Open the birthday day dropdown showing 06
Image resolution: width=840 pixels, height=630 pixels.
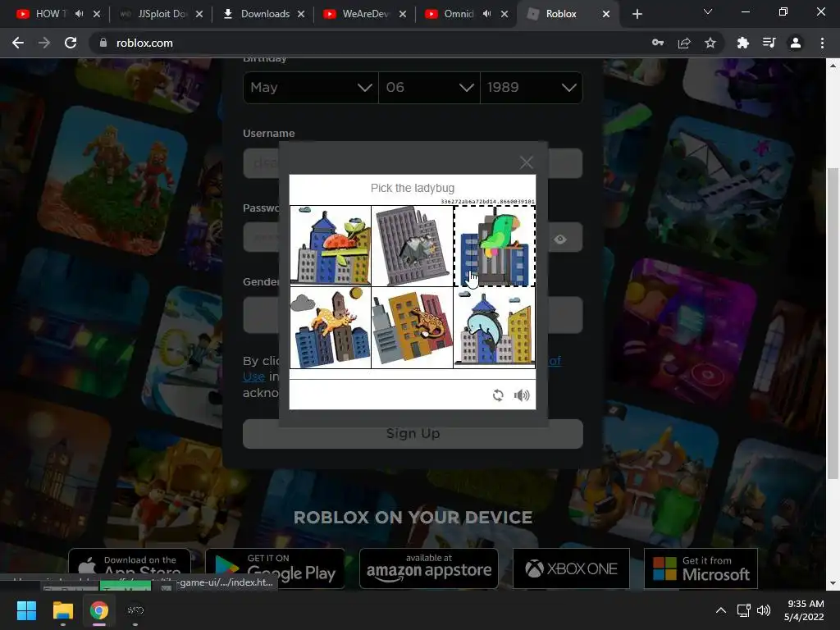point(429,87)
